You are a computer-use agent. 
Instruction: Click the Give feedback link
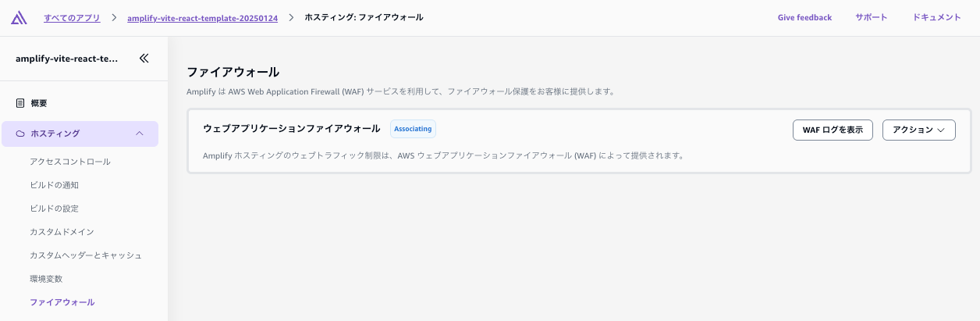click(804, 17)
